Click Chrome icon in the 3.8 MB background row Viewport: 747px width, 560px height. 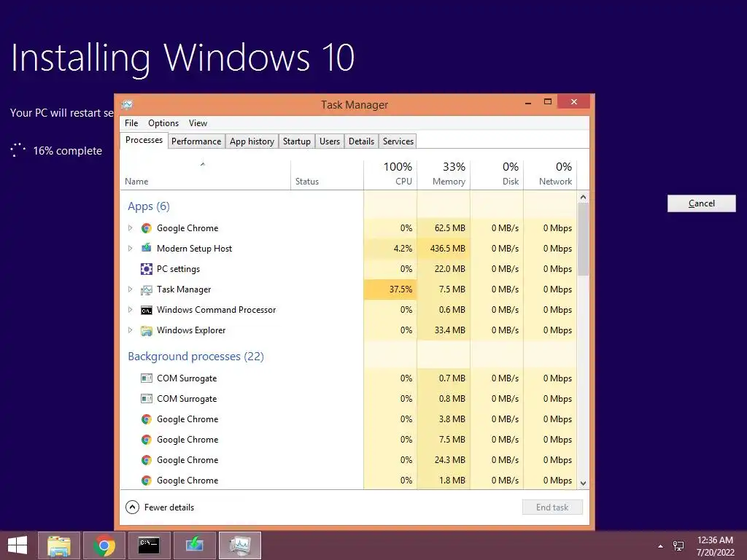coord(146,419)
